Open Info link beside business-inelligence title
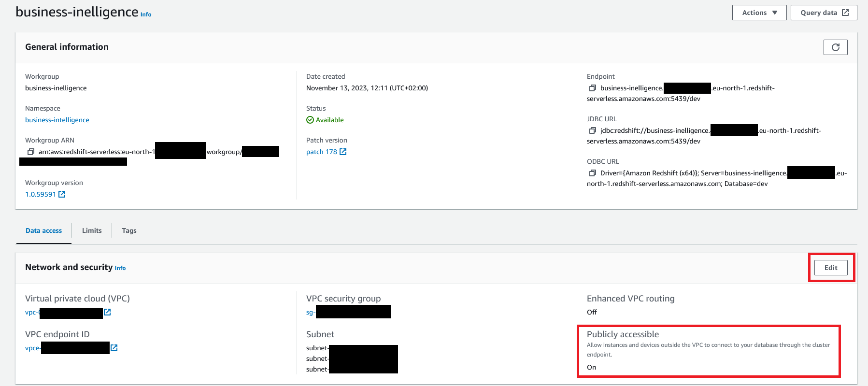Screen dimensions: 868x386 click(x=146, y=14)
